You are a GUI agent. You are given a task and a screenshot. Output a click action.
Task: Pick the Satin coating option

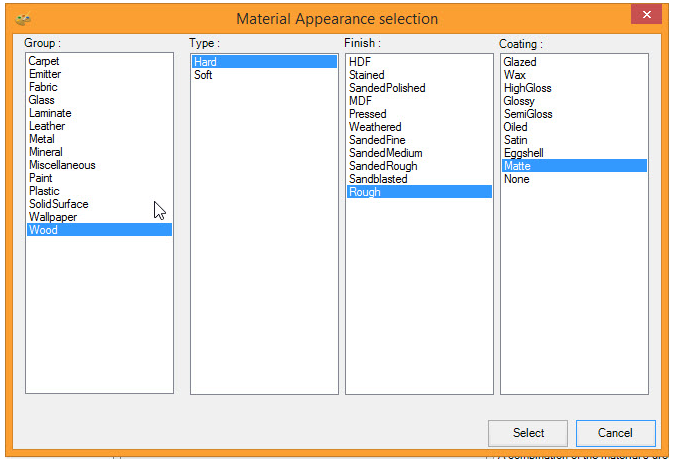pos(515,140)
